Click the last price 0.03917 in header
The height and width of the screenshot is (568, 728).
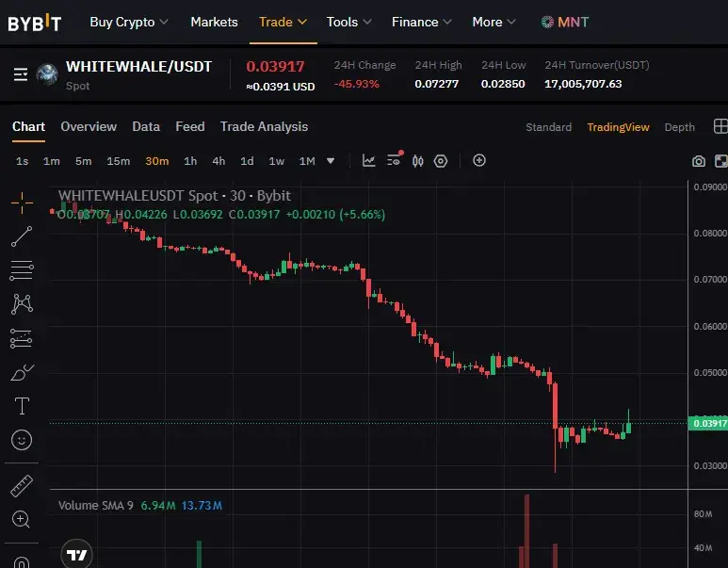275,67
